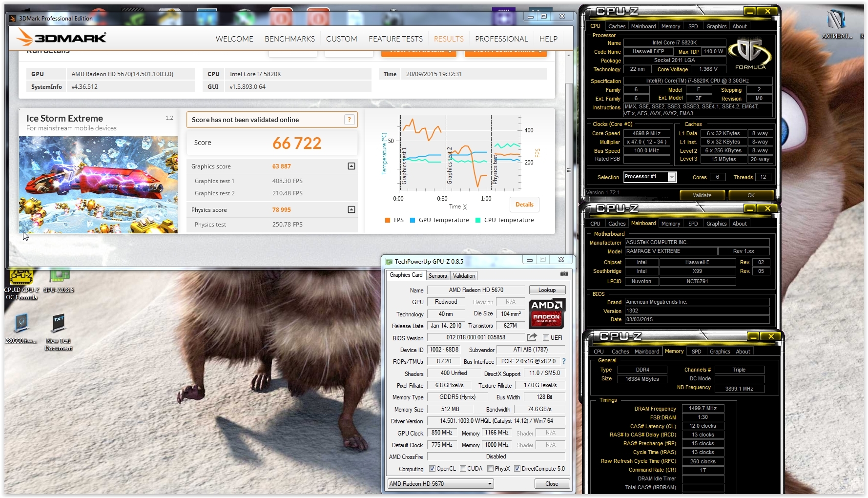
Task: Open Caches tab in top CPU-Z window
Action: 617,26
